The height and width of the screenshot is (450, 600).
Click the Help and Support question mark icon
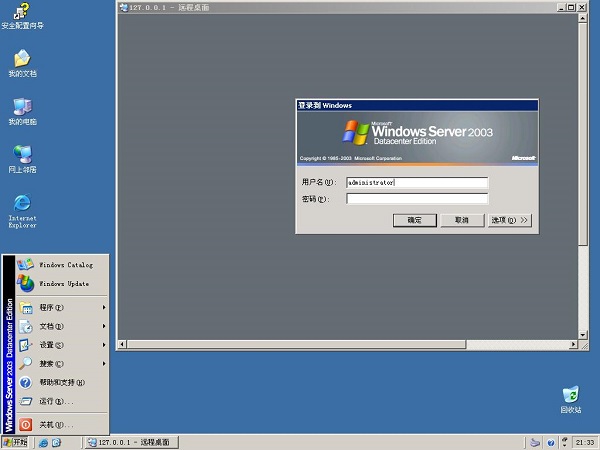click(x=26, y=382)
